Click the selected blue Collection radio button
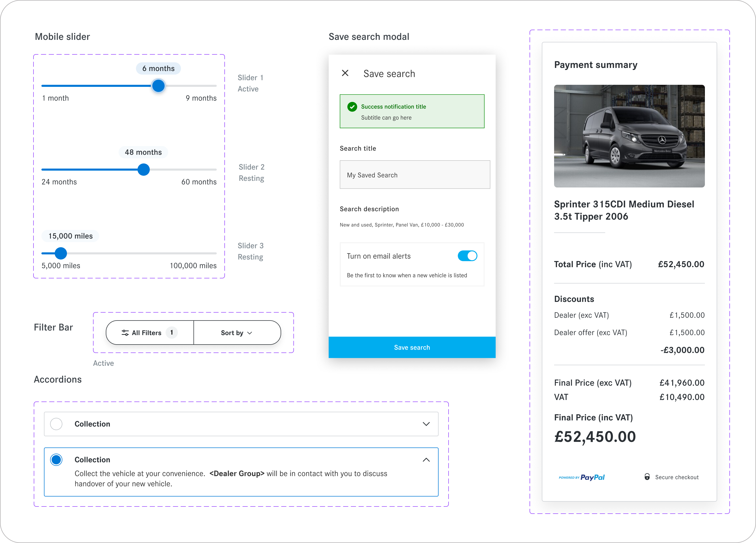The height and width of the screenshot is (543, 756). click(56, 460)
